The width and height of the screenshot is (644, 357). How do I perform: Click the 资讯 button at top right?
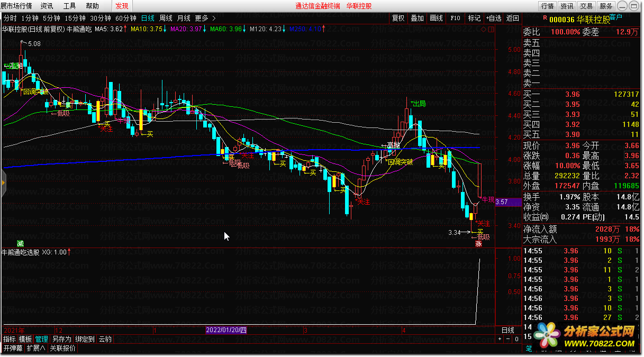(567, 6)
